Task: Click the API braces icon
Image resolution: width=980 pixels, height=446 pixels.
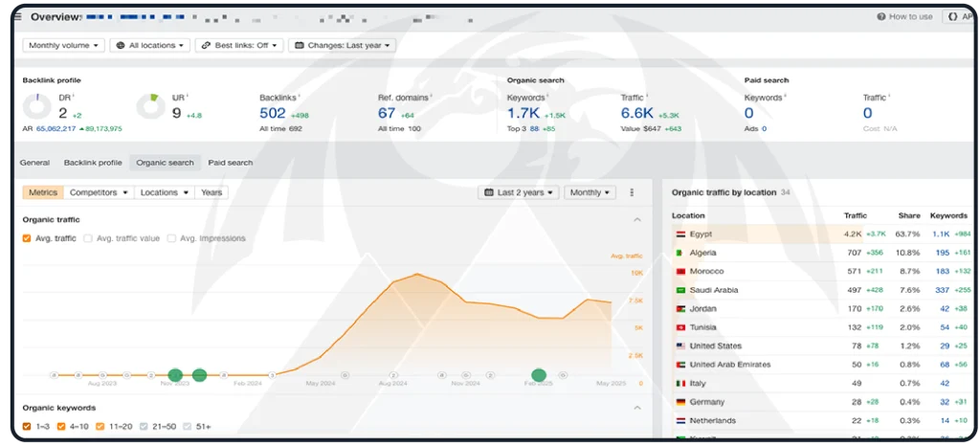Action: click(x=952, y=17)
